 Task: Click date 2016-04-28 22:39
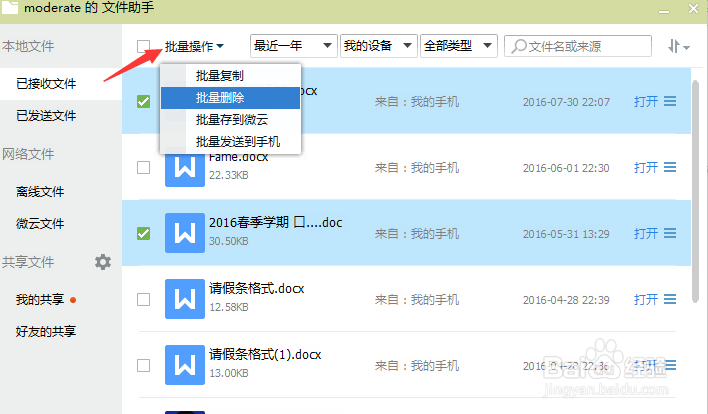[x=566, y=300]
